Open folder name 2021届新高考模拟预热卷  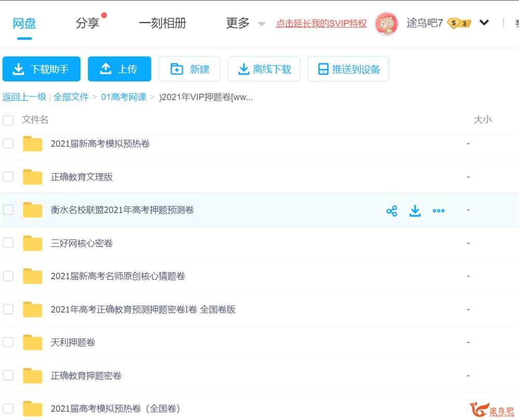coord(100,144)
